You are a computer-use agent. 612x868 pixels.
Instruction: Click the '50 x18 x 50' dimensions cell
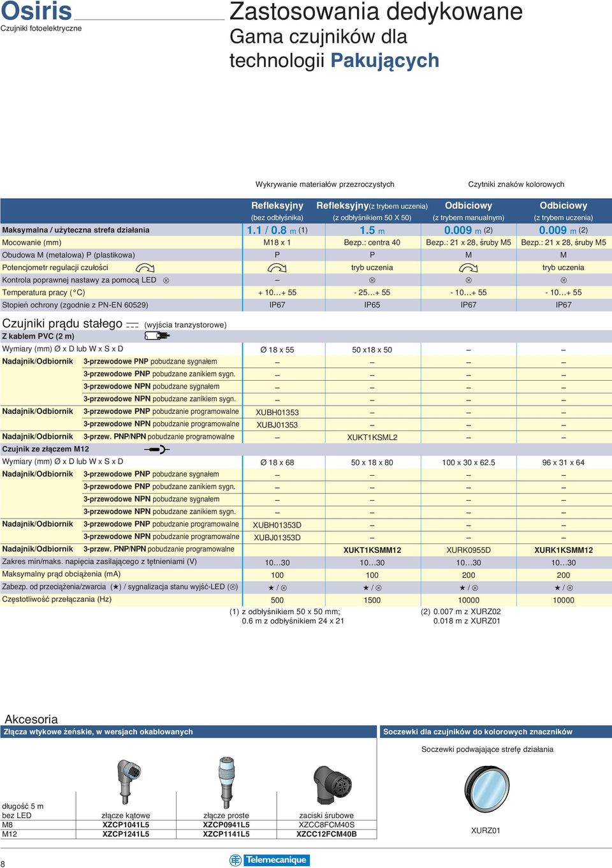372,350
